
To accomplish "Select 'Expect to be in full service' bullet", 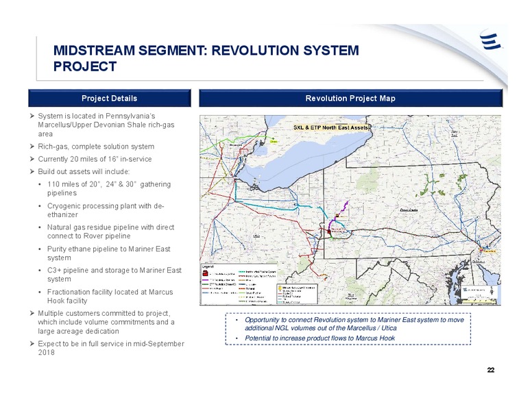I will (x=111, y=348).
